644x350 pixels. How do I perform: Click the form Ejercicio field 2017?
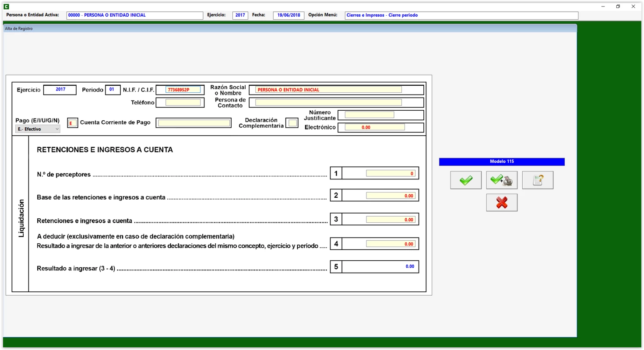60,90
